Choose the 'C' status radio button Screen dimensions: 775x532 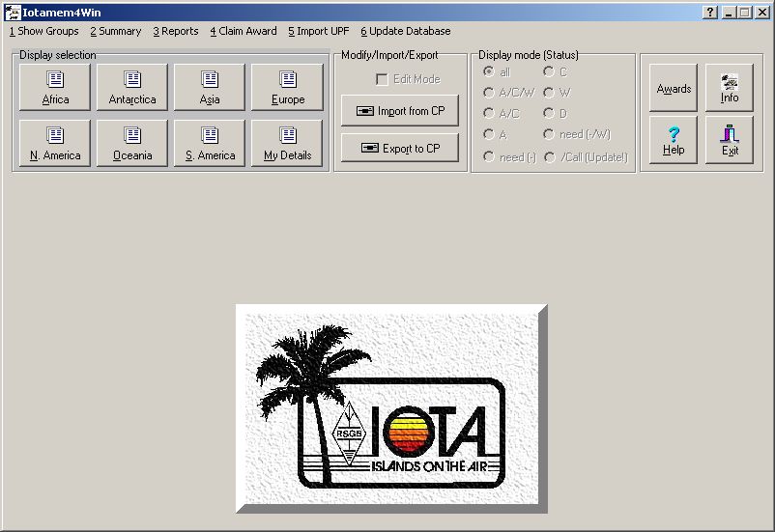(549, 72)
